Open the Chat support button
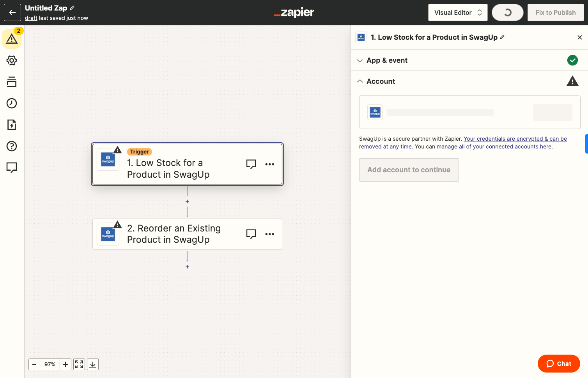This screenshot has width=588, height=378. 559,364
